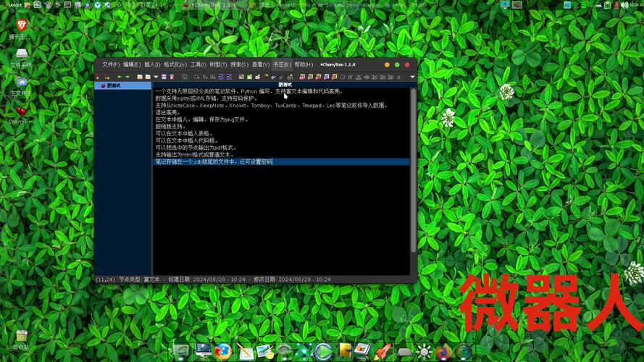This screenshot has width=644, height=362.
Task: Expand the toolbar overflow arrow at right
Action: point(412,77)
